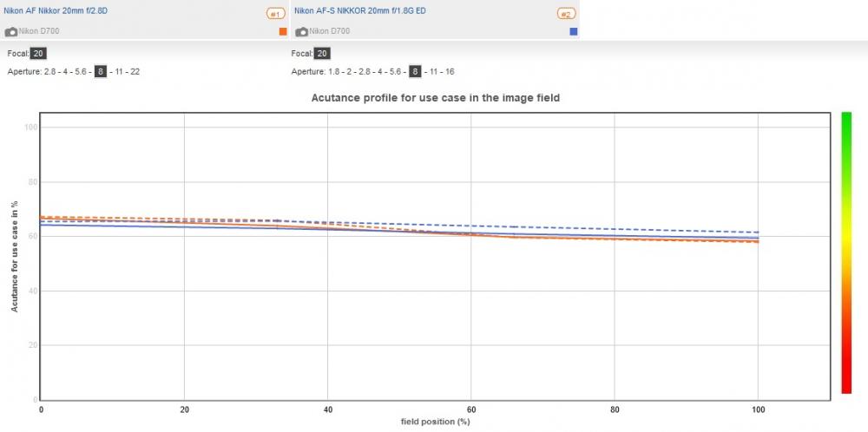Viewport: 868px width, 432px height.
Task: Click the red-to-green acutance color scale bar
Action: pos(846,252)
